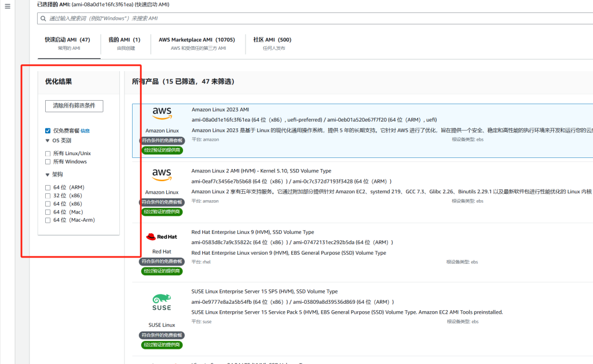Screen dimensions: 593x364
Task: Click the Amazon Linux 2 AWS logo
Action: (x=162, y=174)
